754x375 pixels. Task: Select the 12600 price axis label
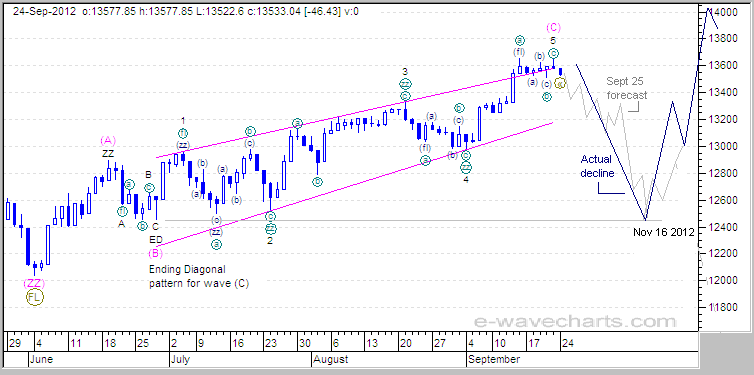point(724,200)
